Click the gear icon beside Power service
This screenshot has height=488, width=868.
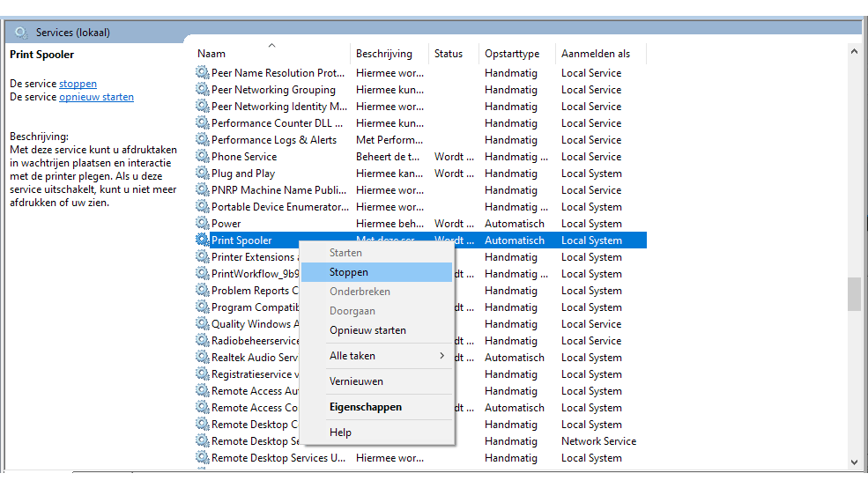coord(202,223)
